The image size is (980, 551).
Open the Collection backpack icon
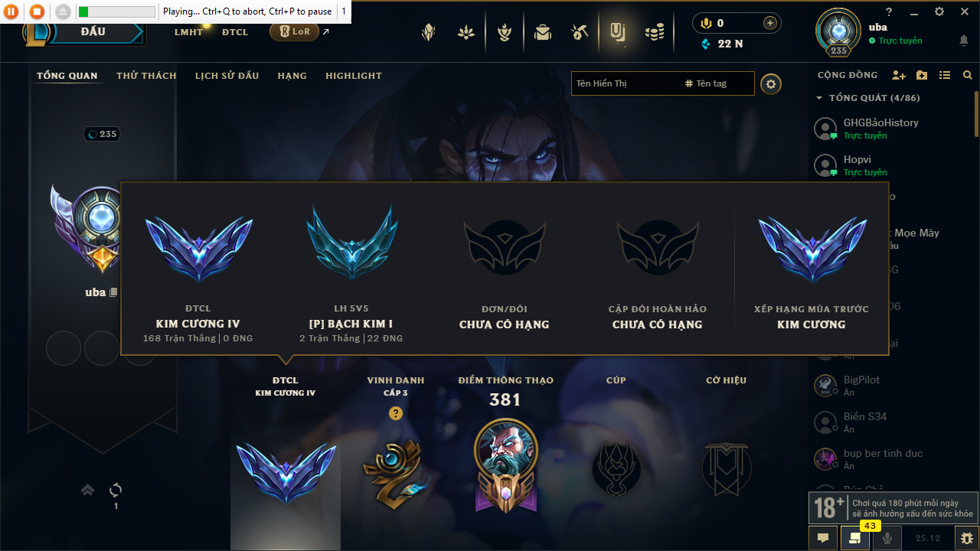point(543,32)
